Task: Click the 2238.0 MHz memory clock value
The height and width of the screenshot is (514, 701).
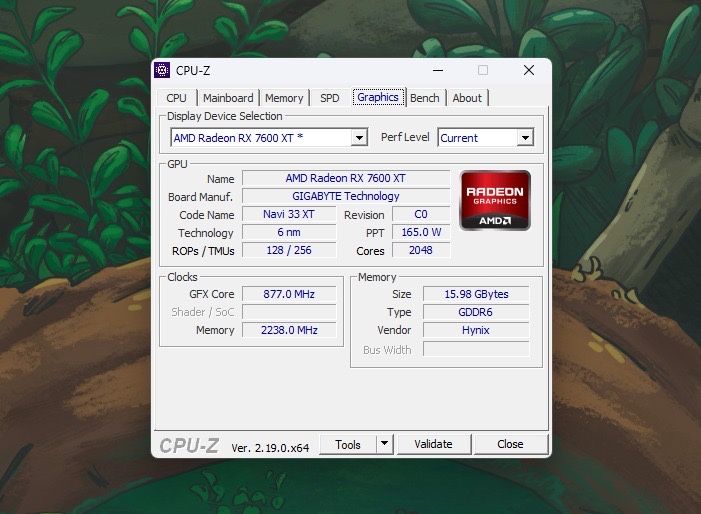Action: (289, 330)
